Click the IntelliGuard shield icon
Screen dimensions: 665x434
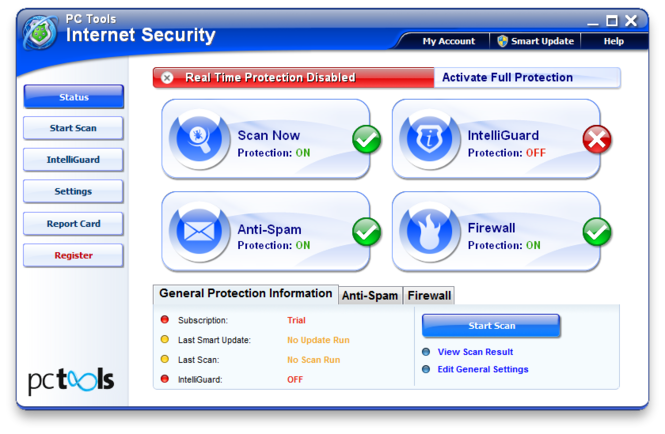click(429, 139)
